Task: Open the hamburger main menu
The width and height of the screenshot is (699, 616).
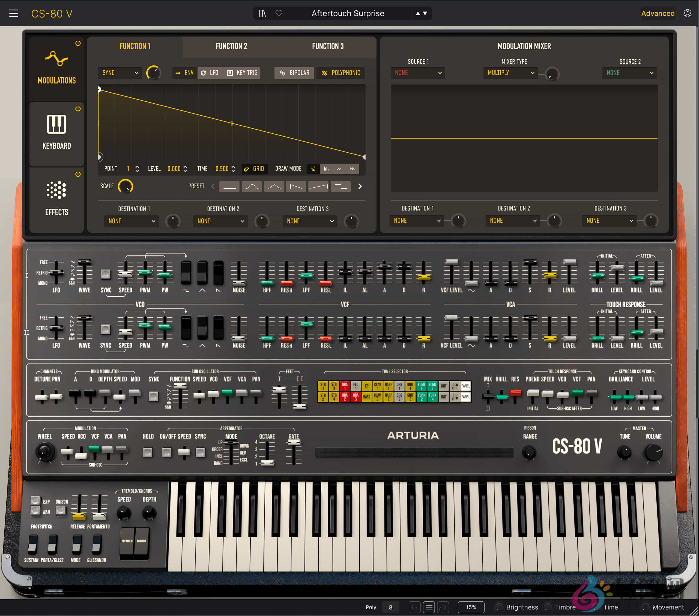Action: [14, 13]
